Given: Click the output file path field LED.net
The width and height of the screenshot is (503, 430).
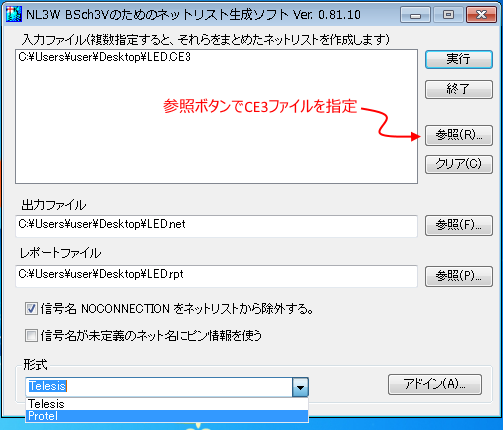Looking at the screenshot, I should [216, 226].
